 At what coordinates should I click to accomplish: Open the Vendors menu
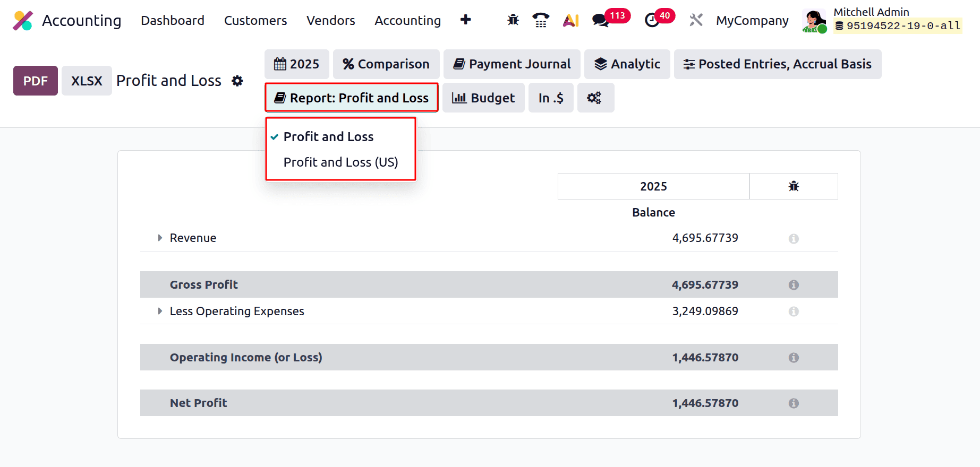(x=331, y=20)
